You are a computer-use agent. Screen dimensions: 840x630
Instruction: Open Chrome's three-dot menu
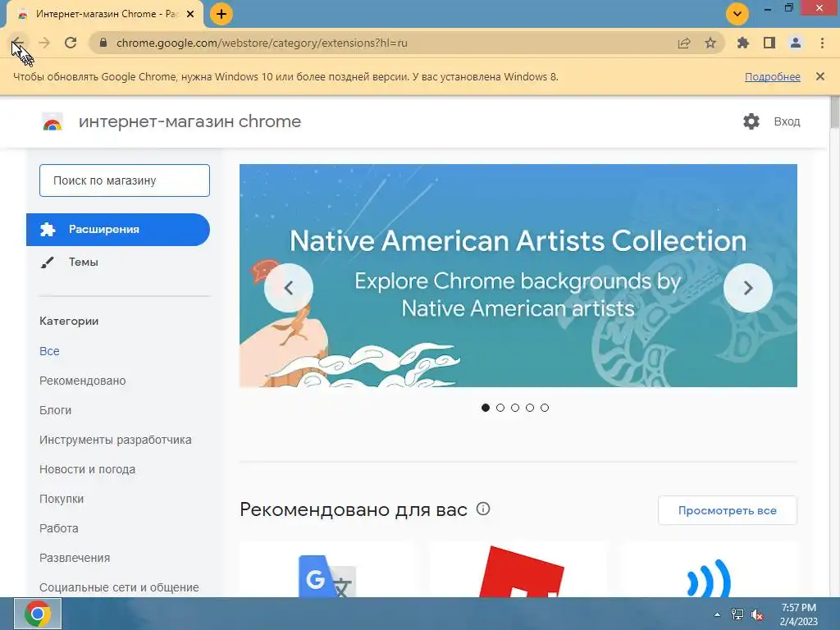pos(822,43)
